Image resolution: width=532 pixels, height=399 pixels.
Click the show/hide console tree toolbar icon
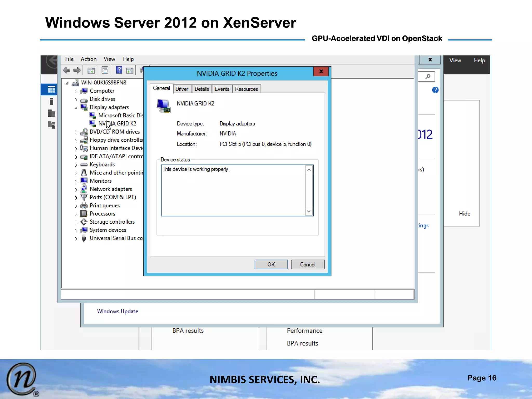pyautogui.click(x=91, y=70)
